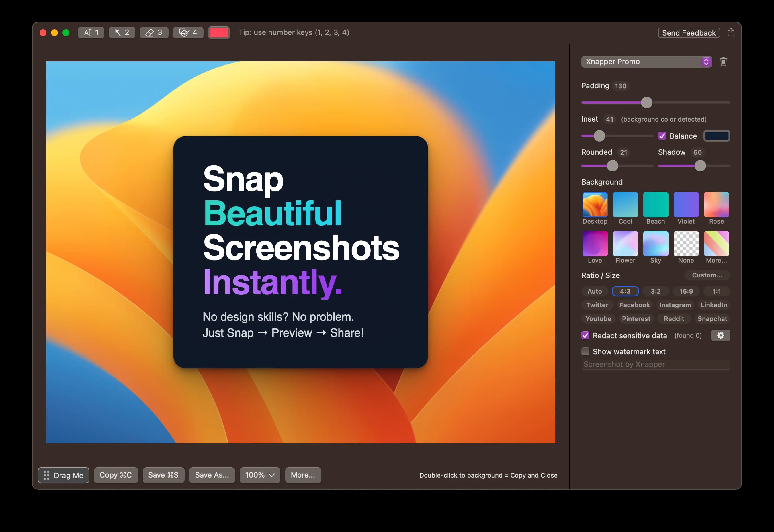The image size is (774, 532).
Task: Open the More... bottom menu
Action: (x=303, y=475)
